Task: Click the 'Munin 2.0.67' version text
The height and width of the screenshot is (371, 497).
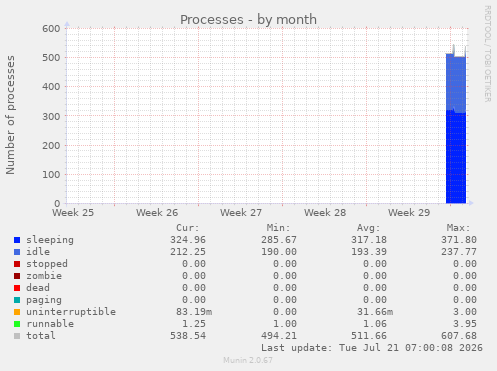Action: [248, 360]
